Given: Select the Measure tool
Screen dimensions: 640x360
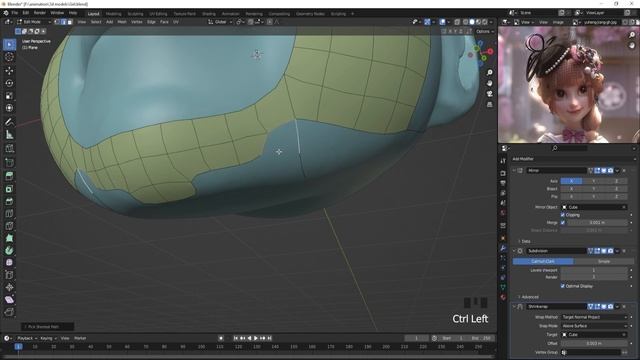Looking at the screenshot, I should (9, 135).
